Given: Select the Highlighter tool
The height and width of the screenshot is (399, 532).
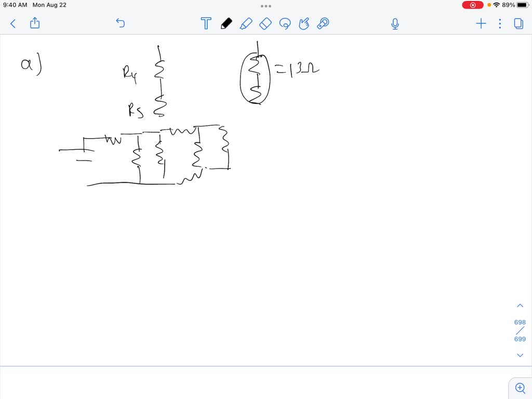Looking at the screenshot, I should [247, 23].
